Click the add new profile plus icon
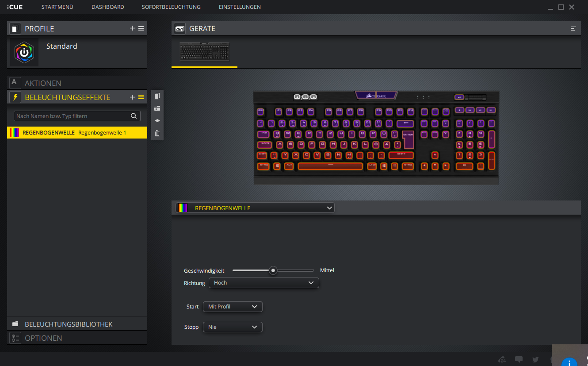The width and height of the screenshot is (588, 366). [132, 28]
